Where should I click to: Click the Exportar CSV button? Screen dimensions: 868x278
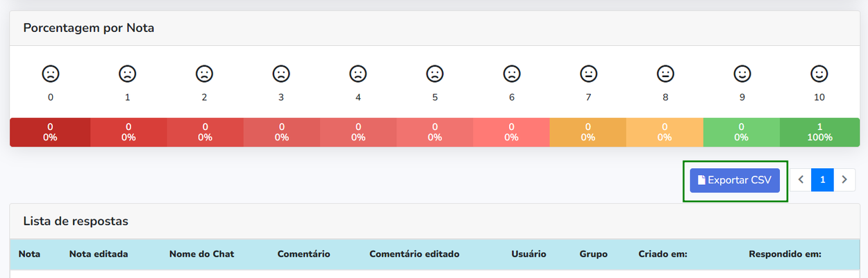735,180
